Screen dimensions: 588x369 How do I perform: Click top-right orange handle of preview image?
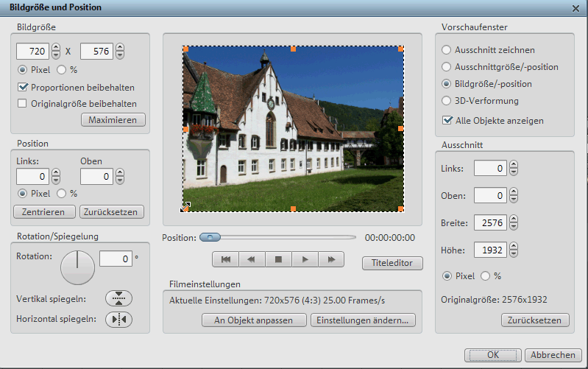click(x=401, y=49)
